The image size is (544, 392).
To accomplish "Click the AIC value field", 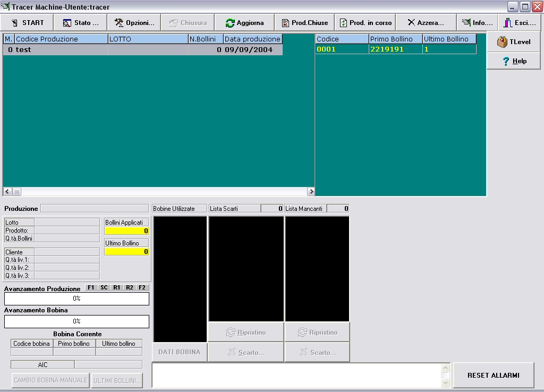I will click(108, 364).
